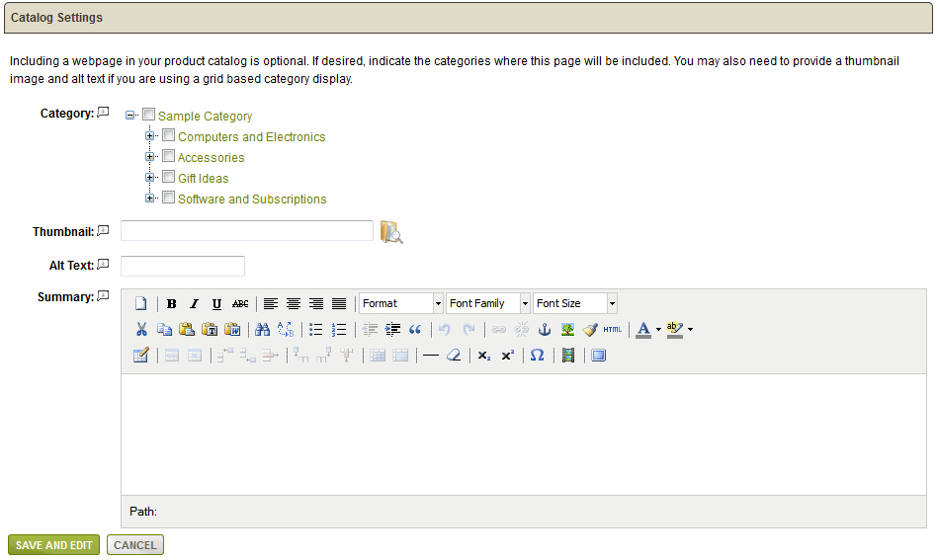The image size is (937, 560).
Task: Apply blockquote formatting
Action: pos(415,329)
